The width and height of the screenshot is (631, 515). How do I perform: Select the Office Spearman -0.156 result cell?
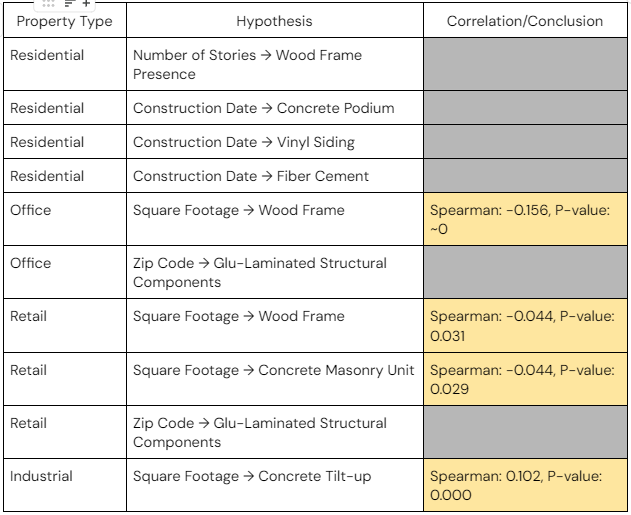click(524, 219)
